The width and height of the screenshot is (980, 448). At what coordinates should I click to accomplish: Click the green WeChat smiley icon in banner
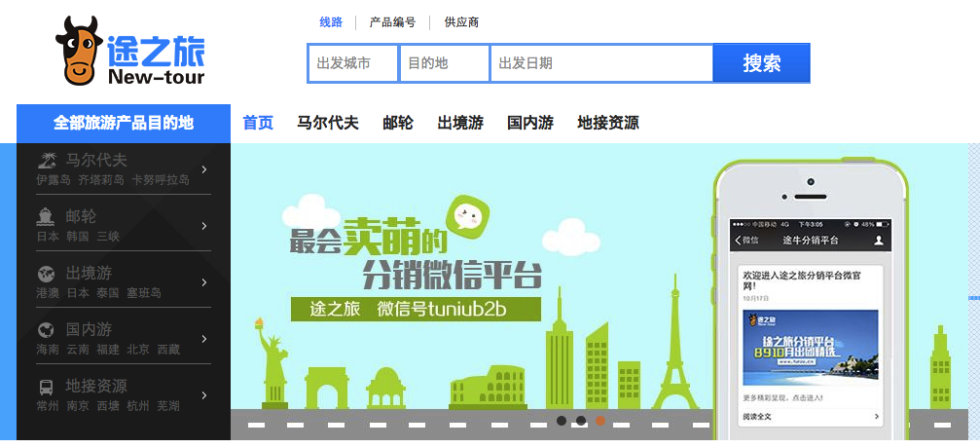click(466, 216)
